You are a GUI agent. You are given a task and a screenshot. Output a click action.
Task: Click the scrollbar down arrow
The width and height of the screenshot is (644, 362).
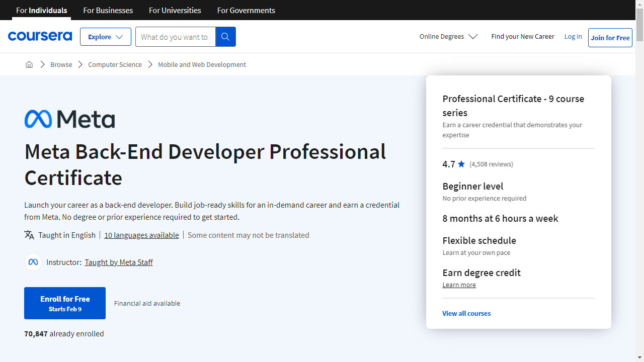point(639,358)
